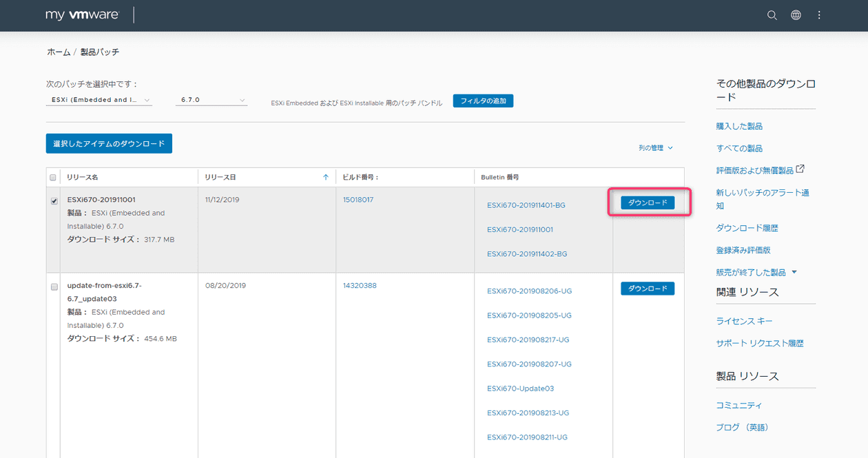Open bulletin ESXi670-201911401-BG link
Screen dimensions: 868x458
(526, 205)
